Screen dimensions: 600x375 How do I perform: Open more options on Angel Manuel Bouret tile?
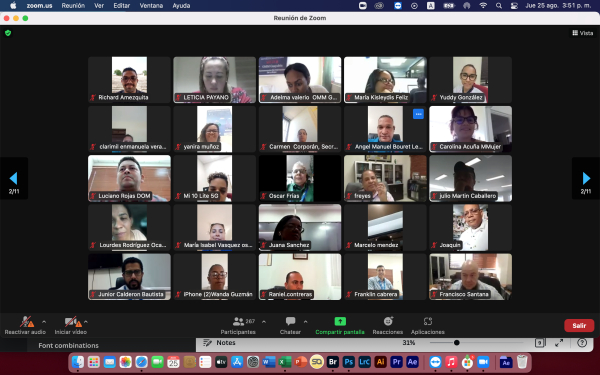[x=418, y=114]
